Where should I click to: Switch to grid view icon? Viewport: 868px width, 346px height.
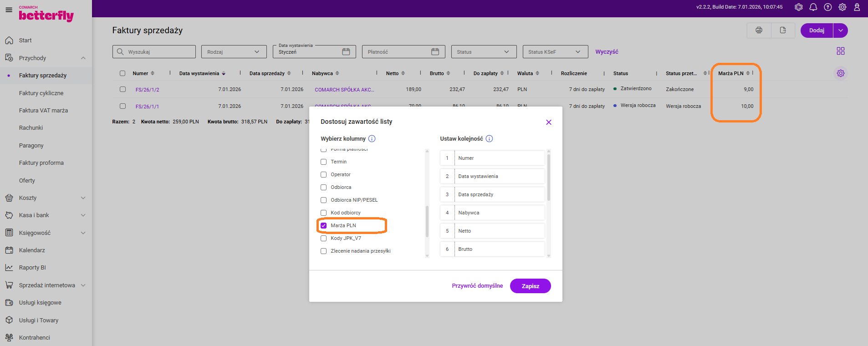pos(840,51)
